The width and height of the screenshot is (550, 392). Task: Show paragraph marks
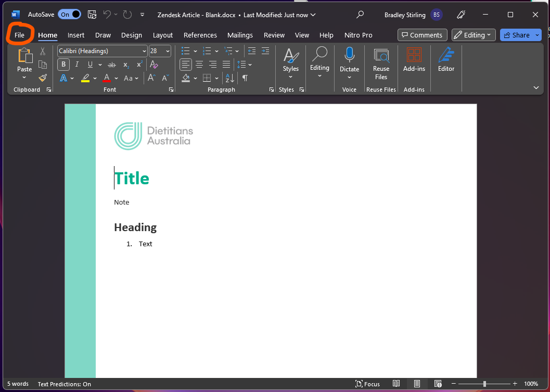pyautogui.click(x=245, y=78)
